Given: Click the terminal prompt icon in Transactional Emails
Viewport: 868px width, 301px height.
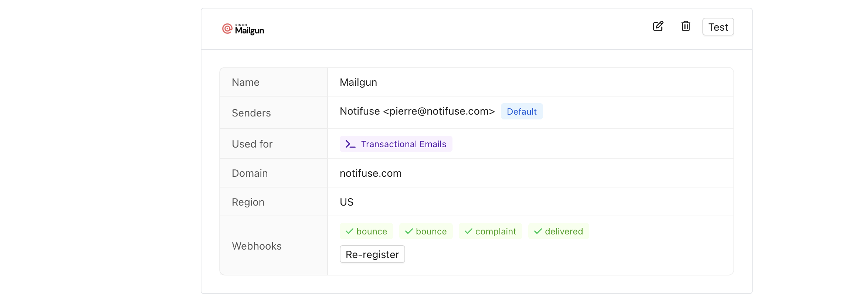Looking at the screenshot, I should pyautogui.click(x=350, y=144).
